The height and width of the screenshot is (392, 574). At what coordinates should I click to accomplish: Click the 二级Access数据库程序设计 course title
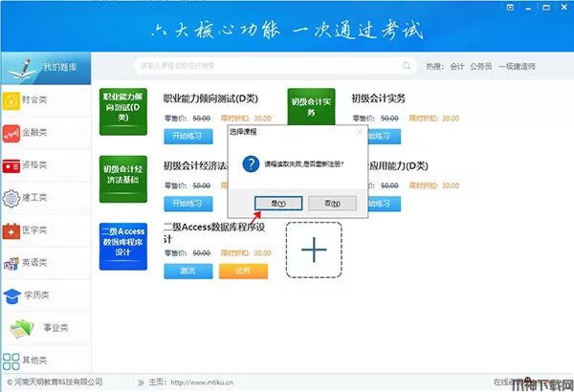[214, 232]
